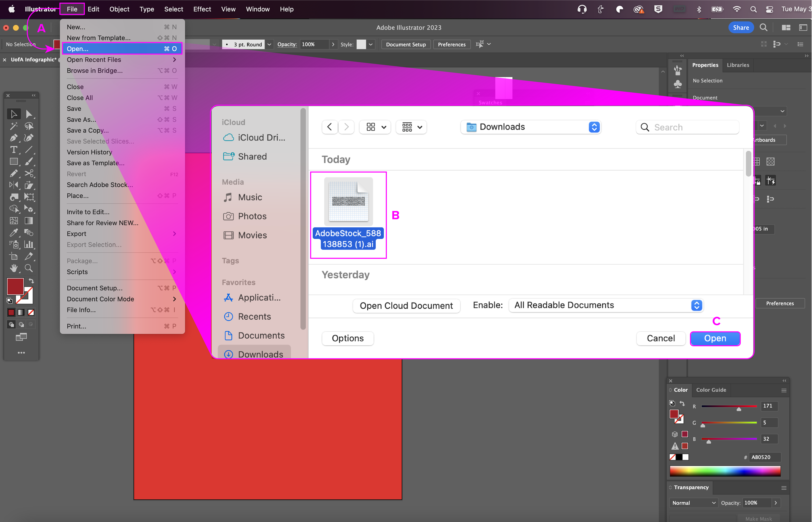Open the Edit menu
The width and height of the screenshot is (812, 522).
93,9
